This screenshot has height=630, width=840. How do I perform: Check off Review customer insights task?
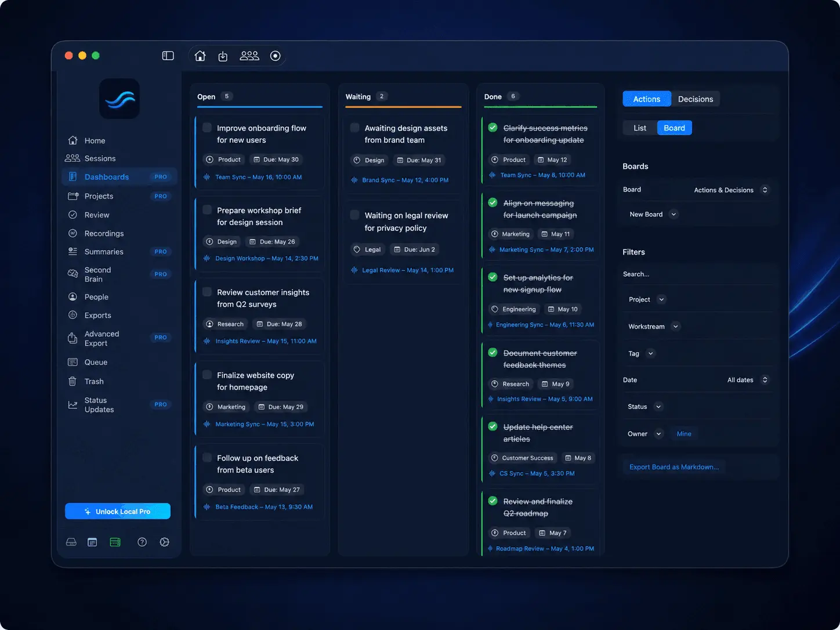tap(207, 292)
